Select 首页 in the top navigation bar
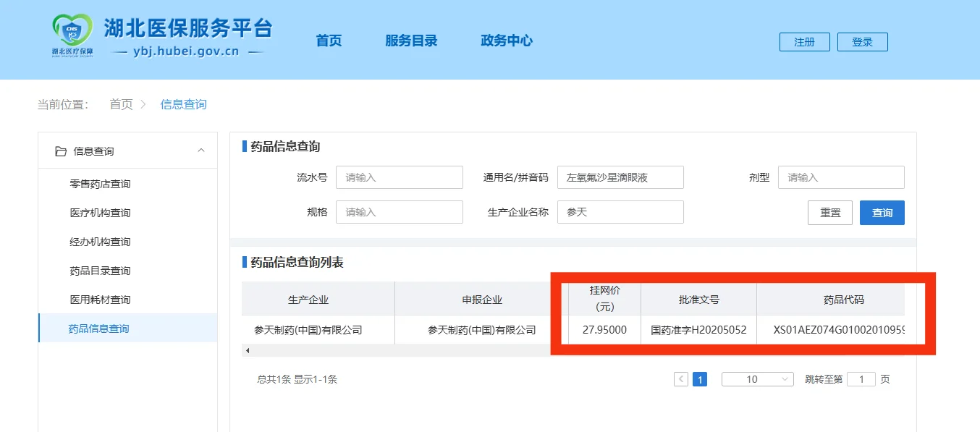The width and height of the screenshot is (980, 432). click(x=328, y=41)
